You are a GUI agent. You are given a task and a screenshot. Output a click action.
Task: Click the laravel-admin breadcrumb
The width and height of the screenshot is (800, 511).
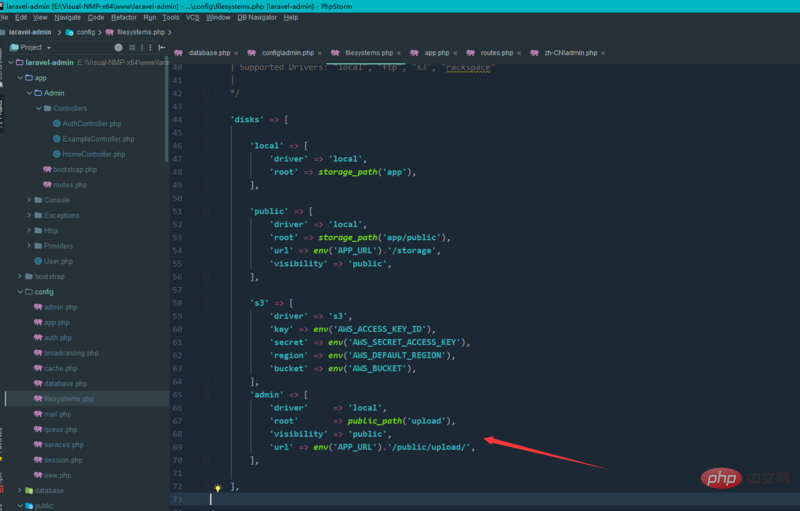click(30, 32)
